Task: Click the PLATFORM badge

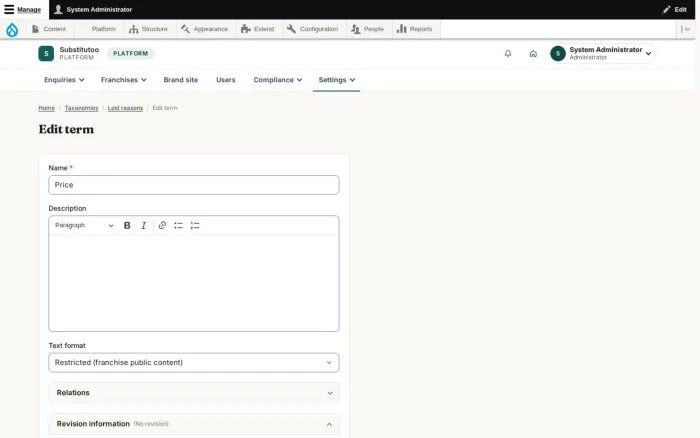Action: pos(130,54)
